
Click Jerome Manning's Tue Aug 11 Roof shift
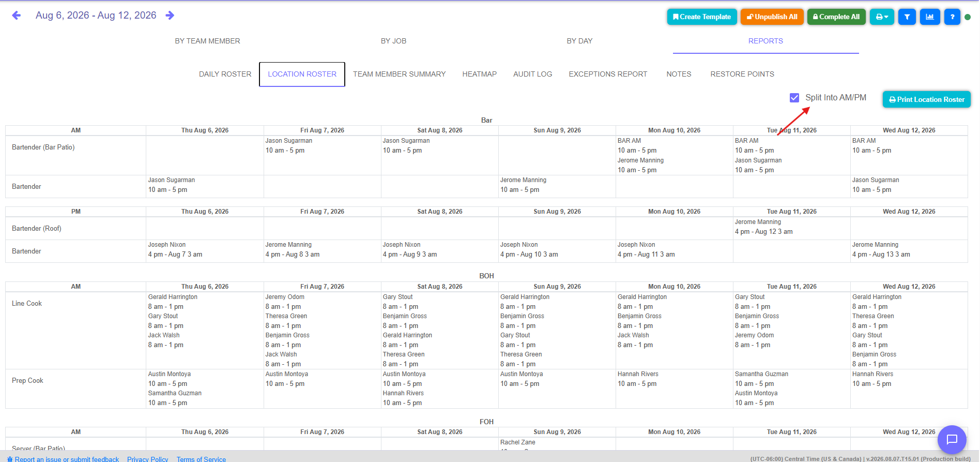pyautogui.click(x=763, y=227)
